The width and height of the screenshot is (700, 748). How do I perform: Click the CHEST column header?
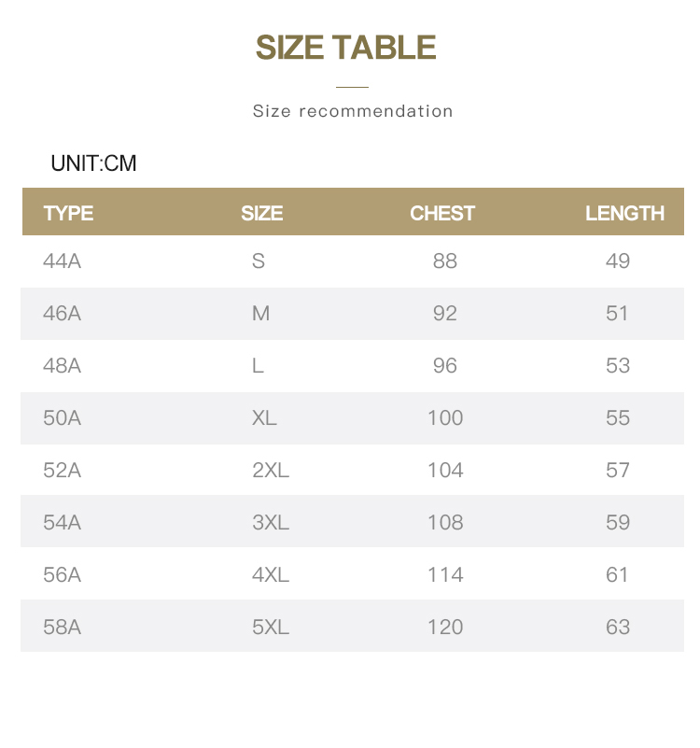click(442, 213)
